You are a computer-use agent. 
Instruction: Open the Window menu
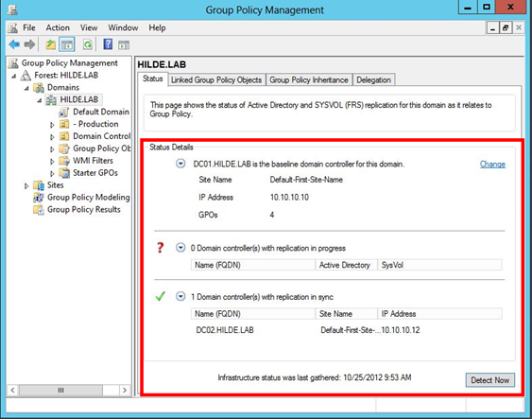pos(123,27)
